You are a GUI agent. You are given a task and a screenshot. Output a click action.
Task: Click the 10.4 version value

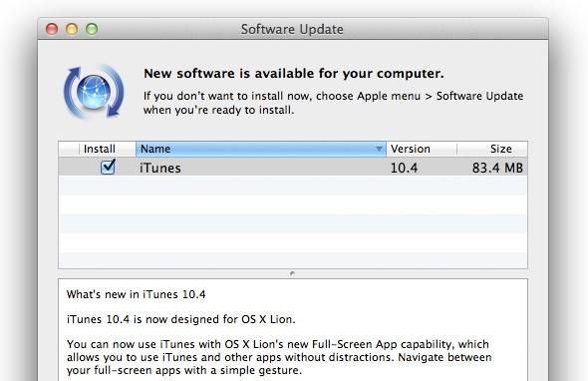tap(404, 168)
